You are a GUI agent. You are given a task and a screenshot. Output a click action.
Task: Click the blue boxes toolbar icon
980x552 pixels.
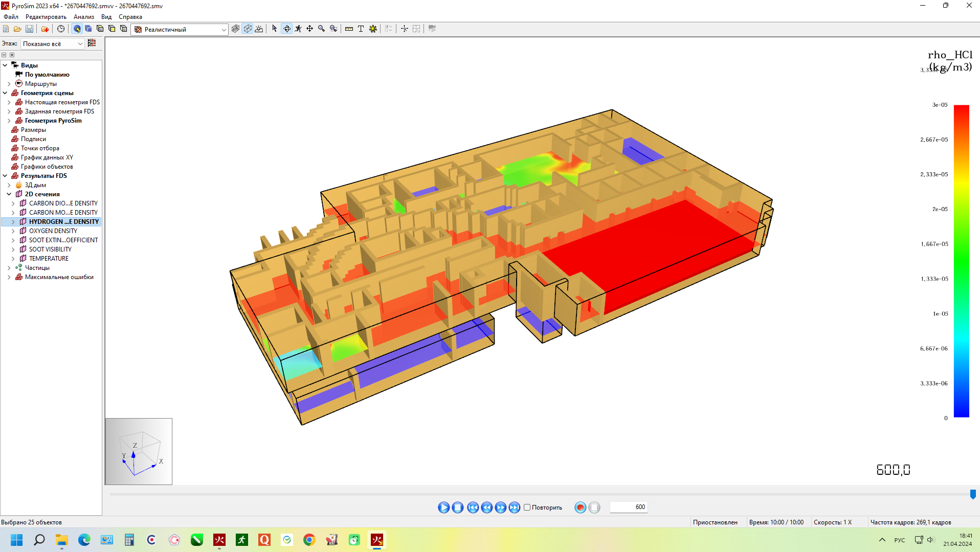click(88, 29)
